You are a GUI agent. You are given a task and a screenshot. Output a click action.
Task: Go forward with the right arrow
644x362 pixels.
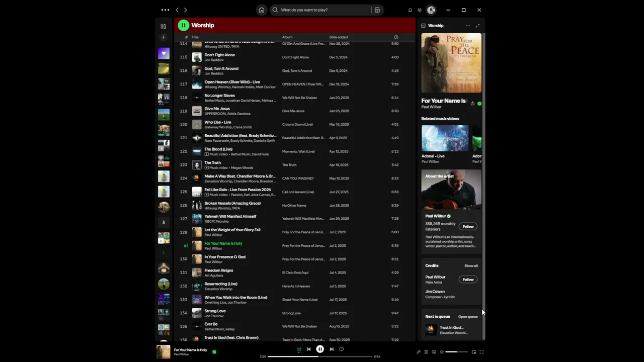point(186,10)
